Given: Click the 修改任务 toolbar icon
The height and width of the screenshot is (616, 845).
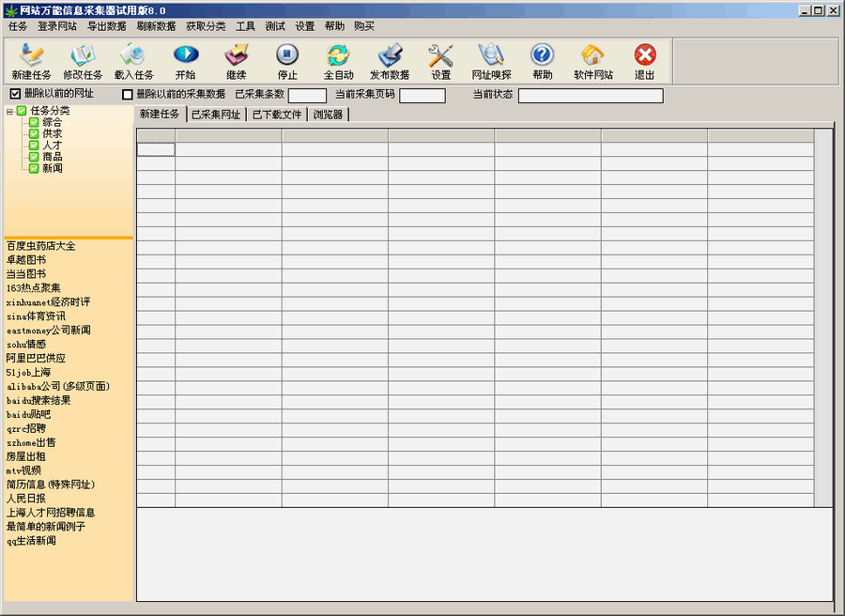Looking at the screenshot, I should coord(83,55).
